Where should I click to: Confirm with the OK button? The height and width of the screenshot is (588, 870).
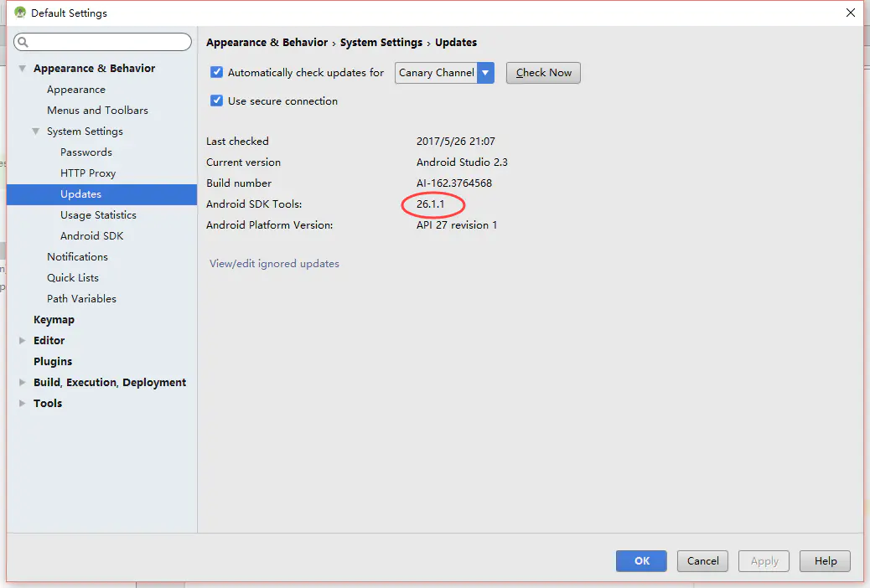click(641, 561)
